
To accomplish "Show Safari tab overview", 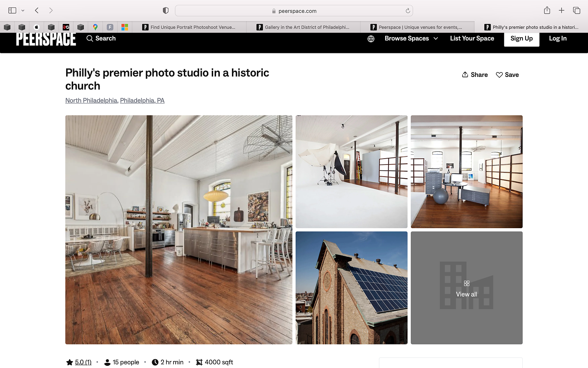I will (577, 10).
